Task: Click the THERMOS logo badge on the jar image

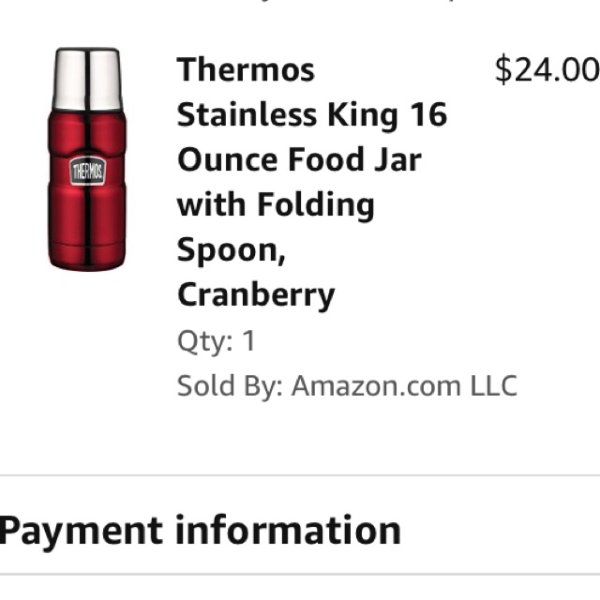Action: (x=88, y=171)
